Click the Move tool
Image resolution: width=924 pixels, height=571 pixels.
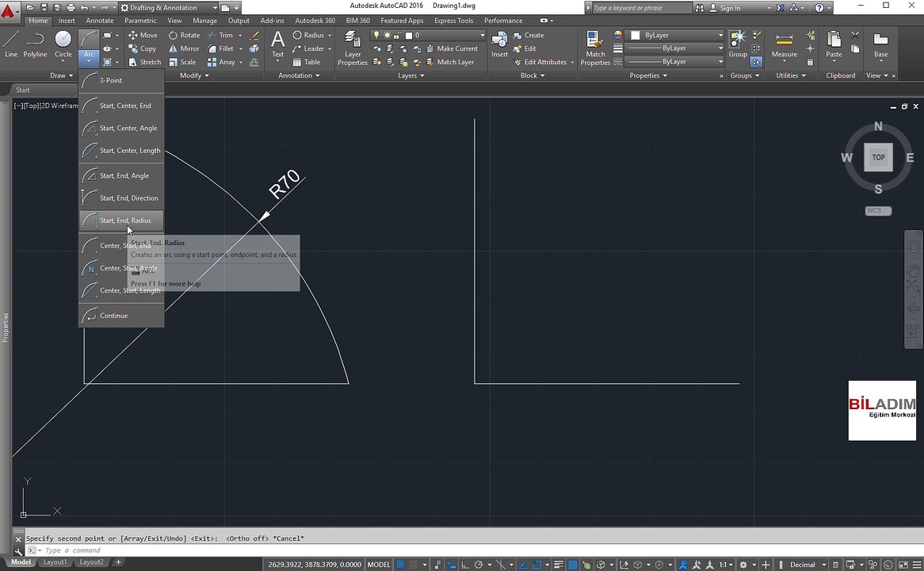(x=143, y=36)
